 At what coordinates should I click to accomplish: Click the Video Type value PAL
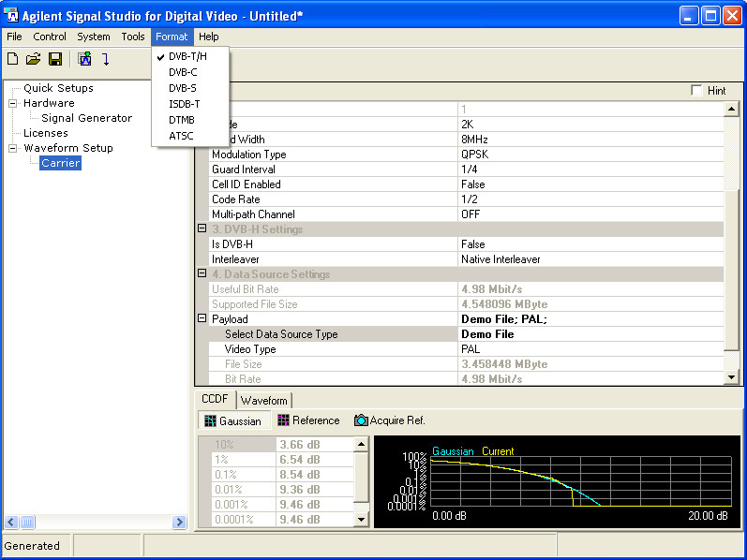tap(590, 349)
